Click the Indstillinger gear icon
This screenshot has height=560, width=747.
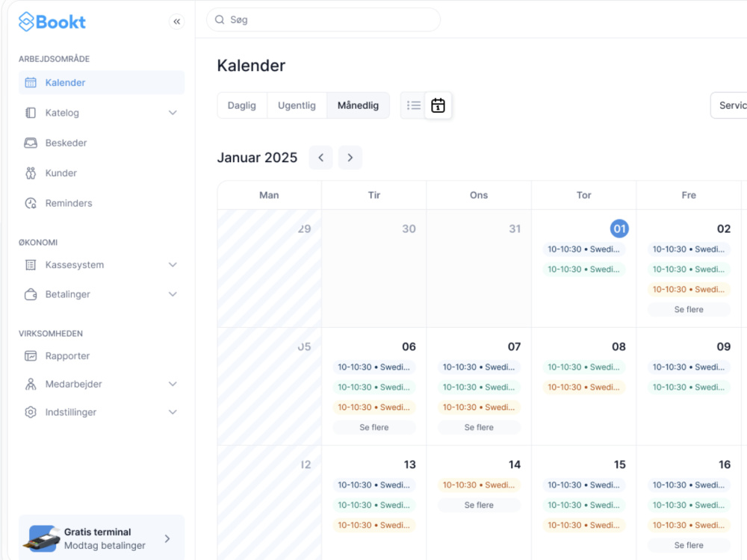[31, 412]
